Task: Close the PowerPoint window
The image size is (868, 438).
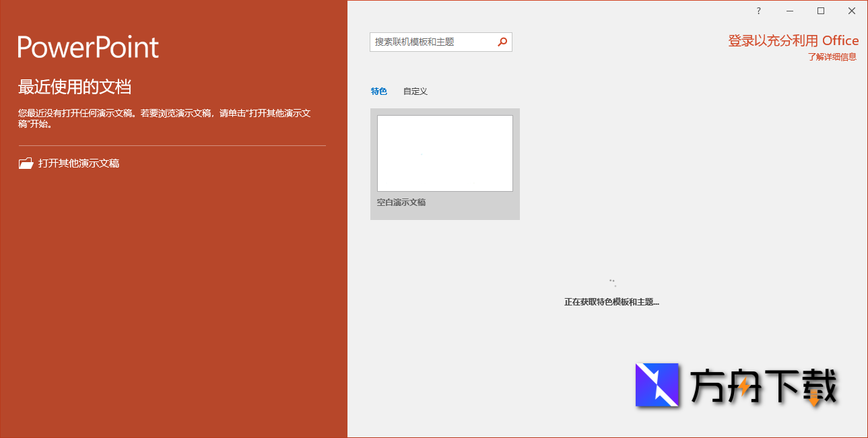Action: click(852, 11)
